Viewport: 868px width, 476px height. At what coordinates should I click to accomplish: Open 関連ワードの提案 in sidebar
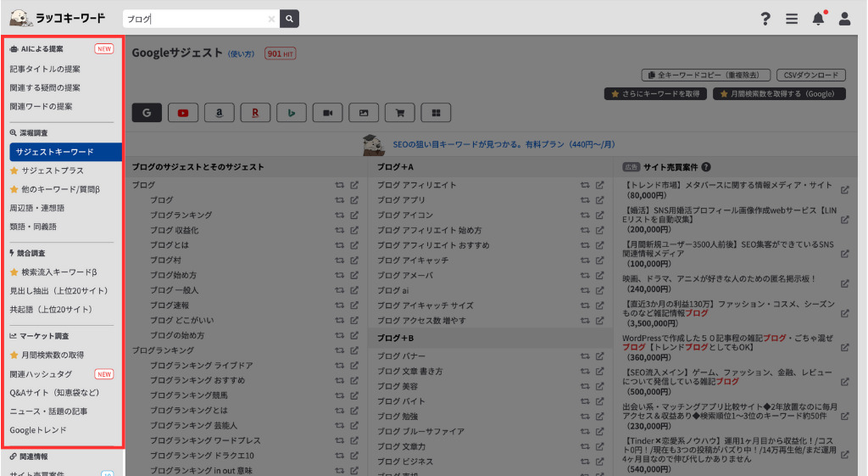(41, 106)
